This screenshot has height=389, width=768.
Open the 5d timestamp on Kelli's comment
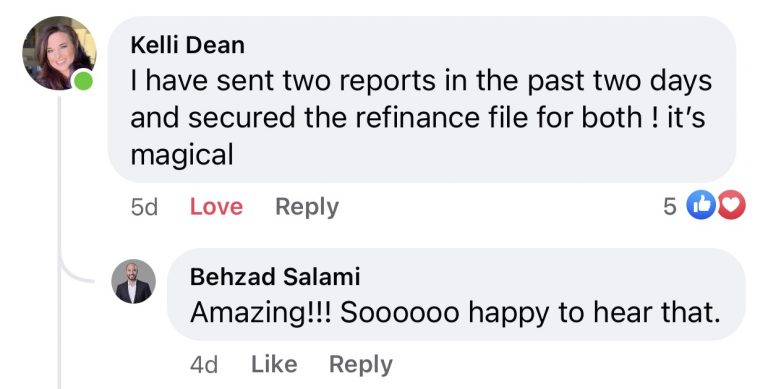point(144,207)
